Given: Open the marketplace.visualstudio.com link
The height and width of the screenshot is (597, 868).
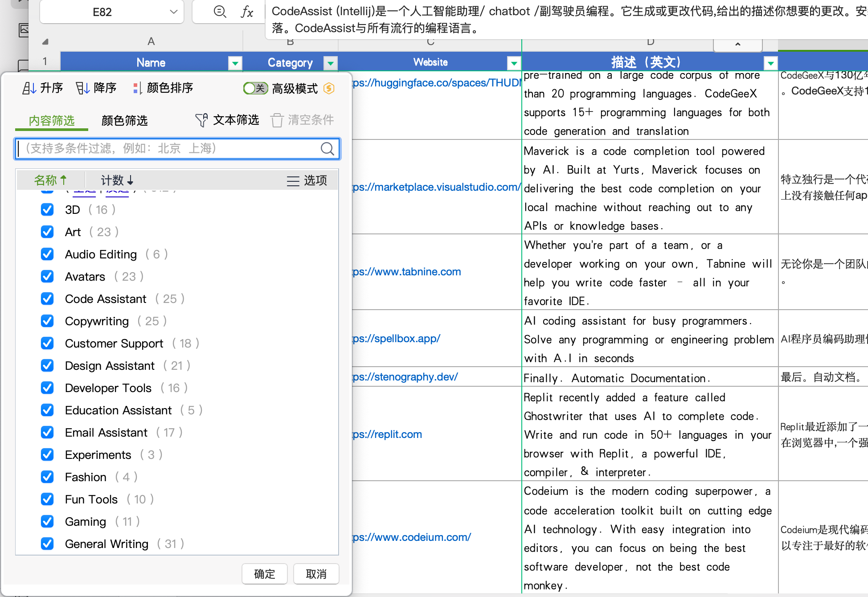Looking at the screenshot, I should pos(437,187).
